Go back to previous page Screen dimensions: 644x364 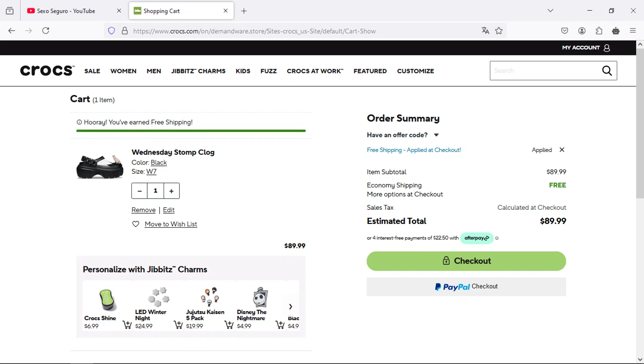(12, 31)
